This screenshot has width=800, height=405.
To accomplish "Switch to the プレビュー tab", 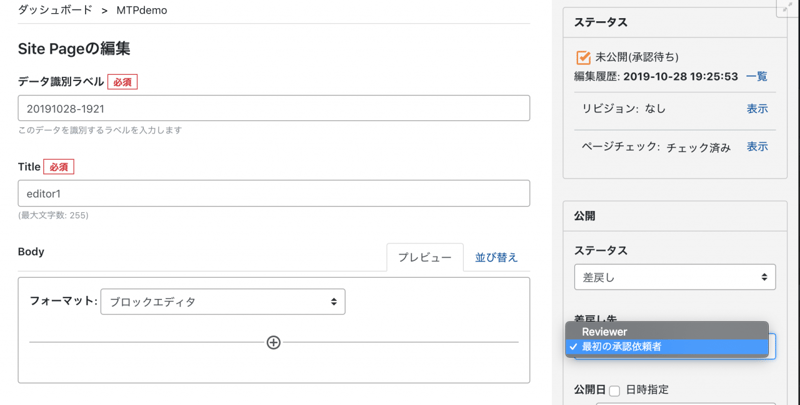I will (424, 258).
